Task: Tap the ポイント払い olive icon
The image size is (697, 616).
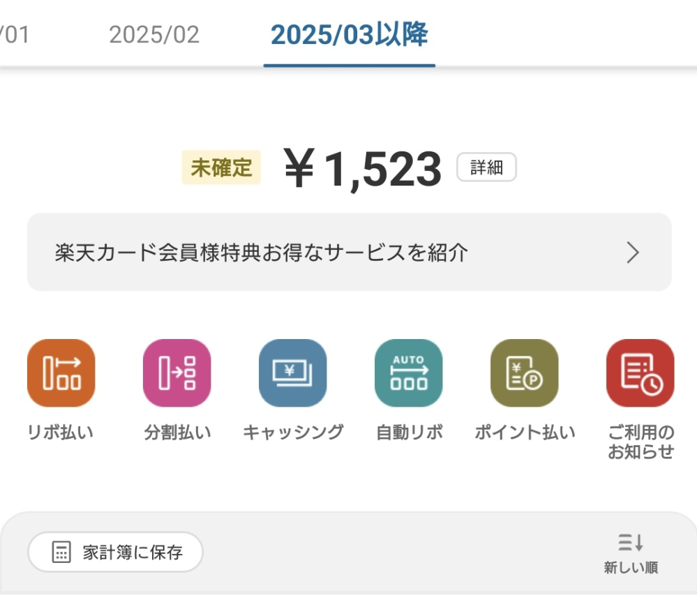Action: [x=525, y=373]
